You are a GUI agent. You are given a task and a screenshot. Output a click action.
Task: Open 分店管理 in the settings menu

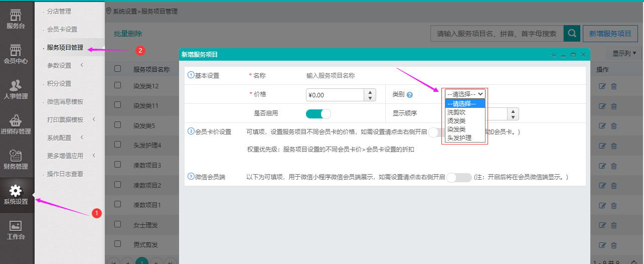59,12
